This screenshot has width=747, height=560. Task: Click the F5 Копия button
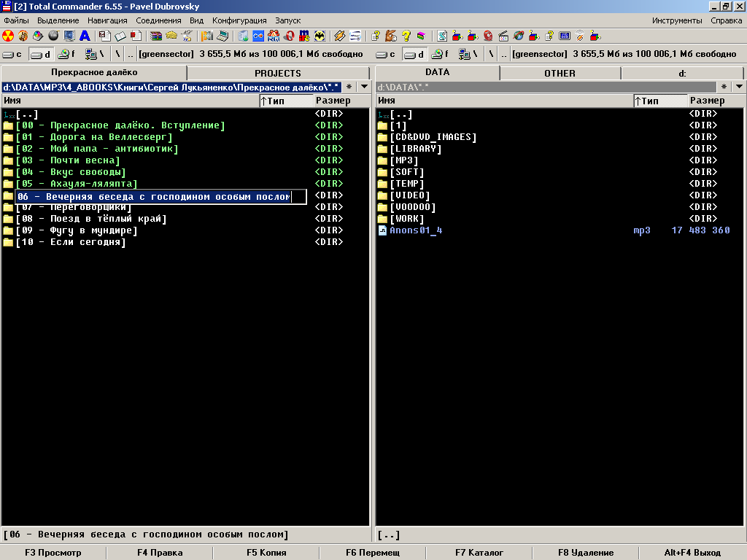266,553
